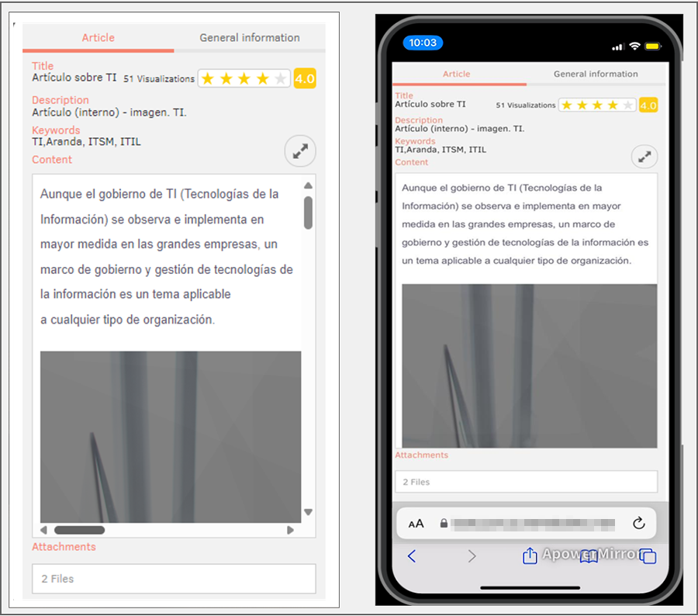
Task: Tap the first gold star in phone rating
Action: tap(567, 105)
